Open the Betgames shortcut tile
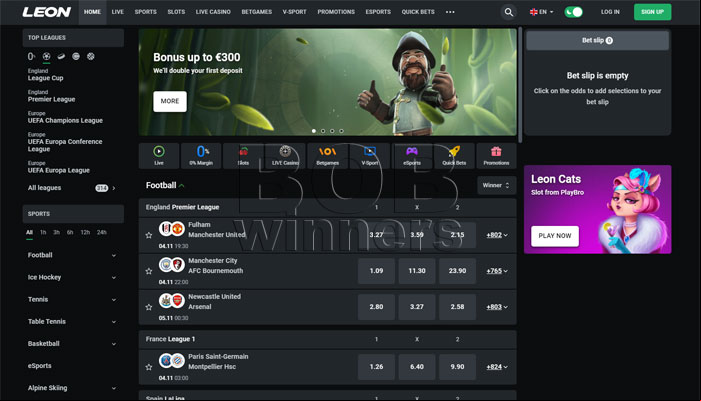Viewport: 701px width, 401px height. pyautogui.click(x=328, y=156)
